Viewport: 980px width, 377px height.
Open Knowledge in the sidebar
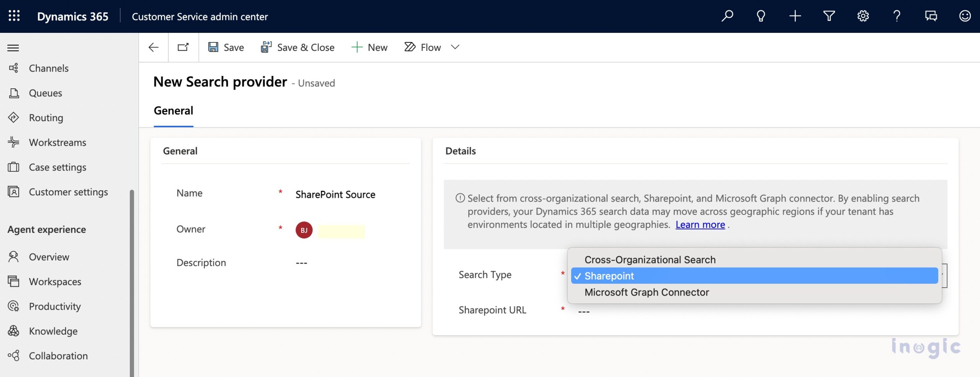pos(53,331)
